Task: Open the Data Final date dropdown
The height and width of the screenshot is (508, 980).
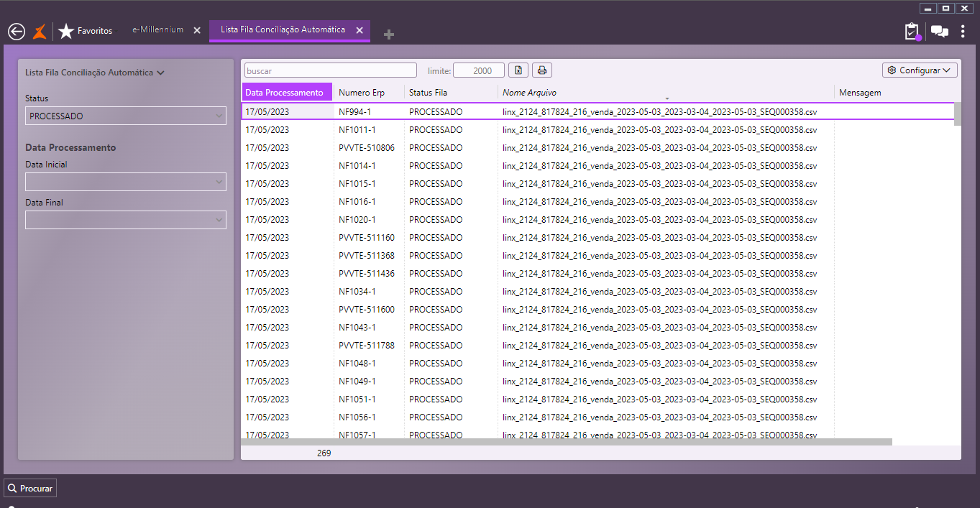Action: coord(125,220)
